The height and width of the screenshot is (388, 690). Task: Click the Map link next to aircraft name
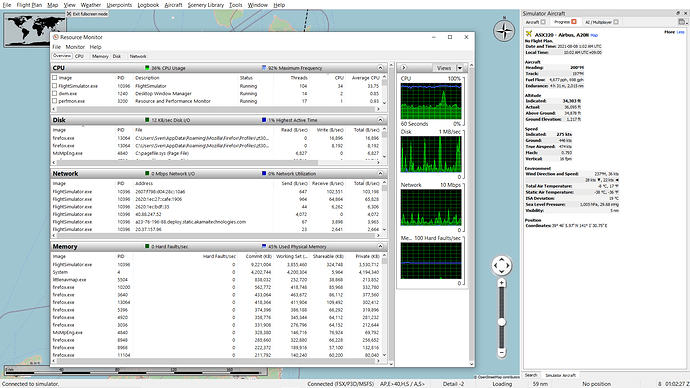click(594, 35)
